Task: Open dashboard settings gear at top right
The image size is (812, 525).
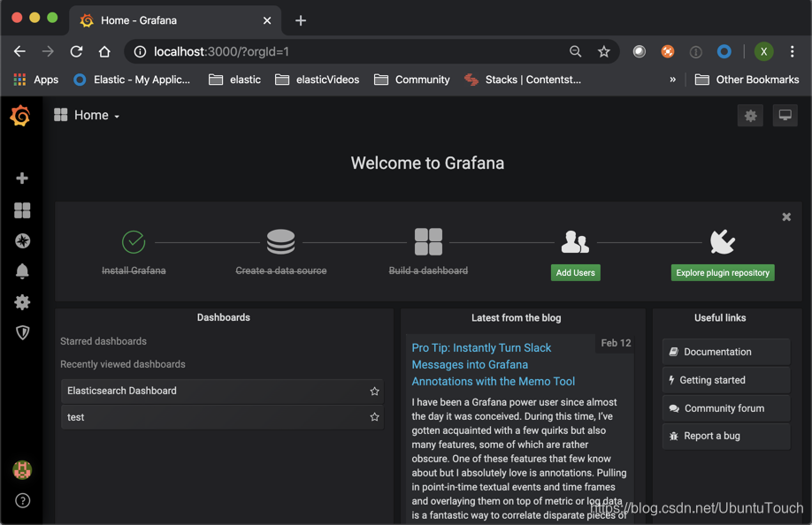Action: [750, 116]
